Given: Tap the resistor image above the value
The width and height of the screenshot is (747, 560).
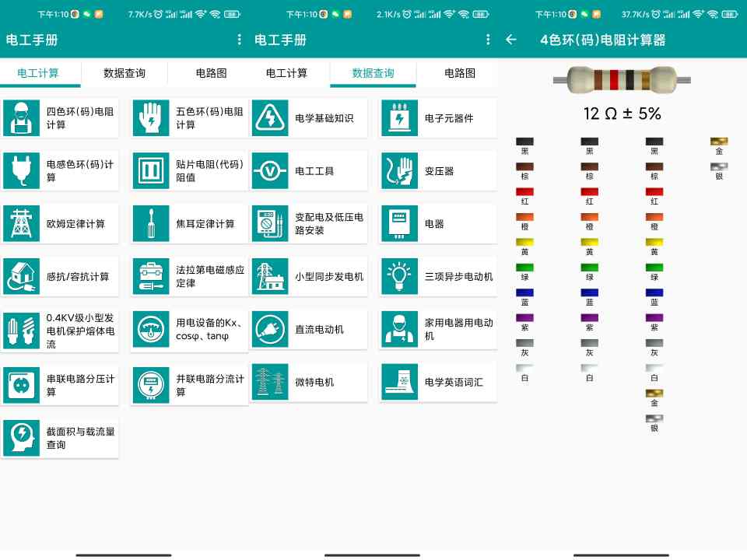Looking at the screenshot, I should 622,79.
